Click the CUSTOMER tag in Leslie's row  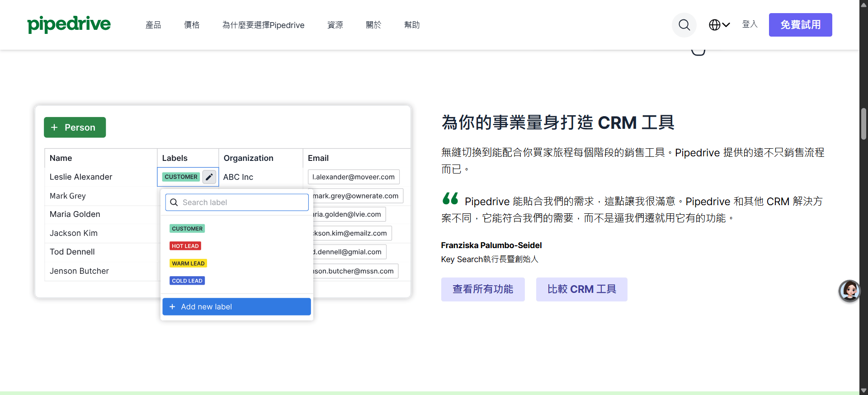[181, 177]
